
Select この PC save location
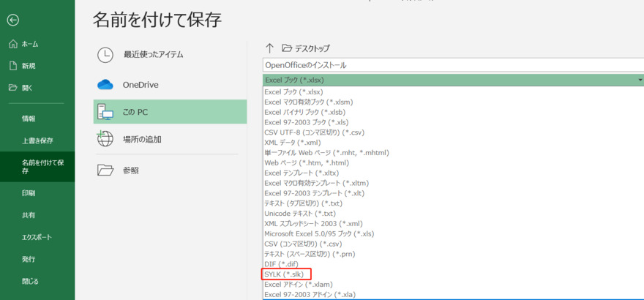tap(170, 112)
